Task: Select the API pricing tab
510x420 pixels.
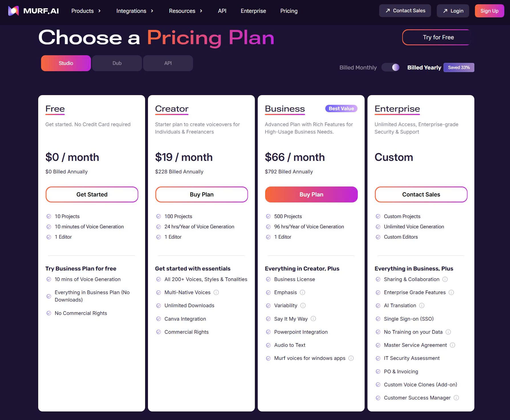Action: point(168,63)
